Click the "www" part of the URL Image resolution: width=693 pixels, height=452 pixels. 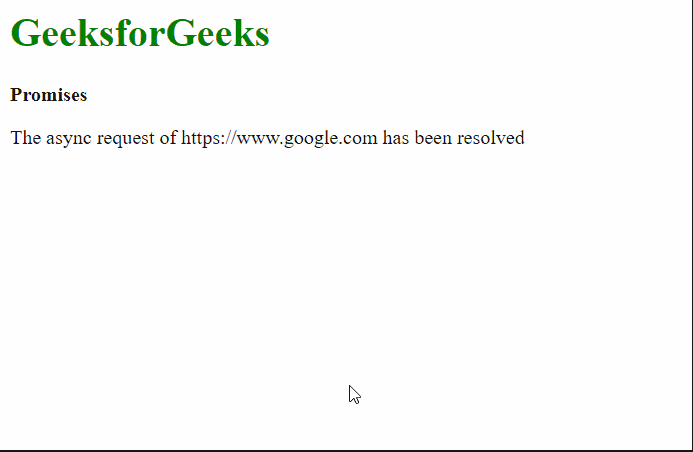click(x=258, y=141)
